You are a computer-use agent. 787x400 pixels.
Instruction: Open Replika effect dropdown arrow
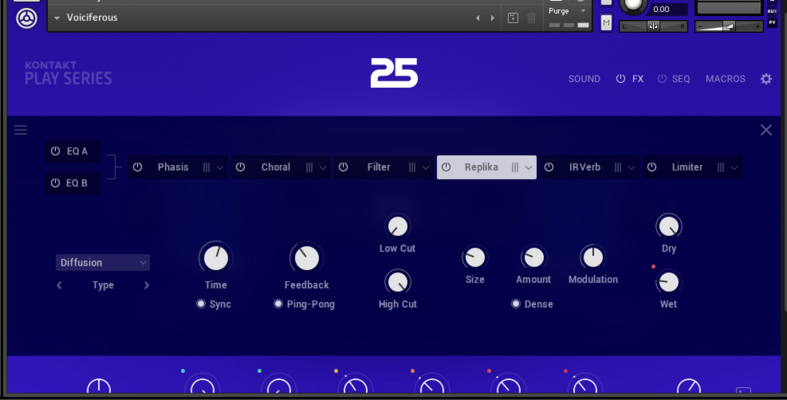(529, 168)
